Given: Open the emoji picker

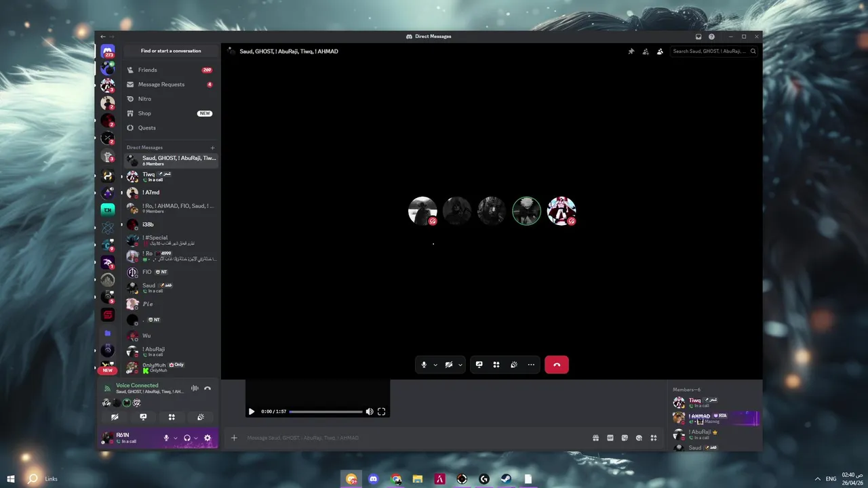Looking at the screenshot, I should point(639,438).
